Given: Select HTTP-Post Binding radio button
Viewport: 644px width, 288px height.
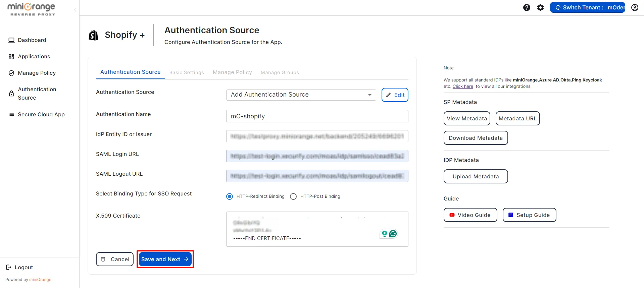Looking at the screenshot, I should coord(293,196).
